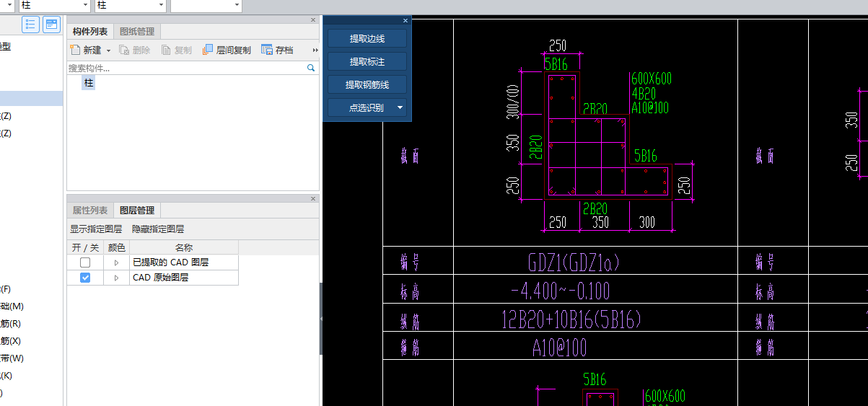Click GDZ1(GDZ1a) label in drawing
Screen dimensions: 868x406
pyautogui.click(x=574, y=262)
